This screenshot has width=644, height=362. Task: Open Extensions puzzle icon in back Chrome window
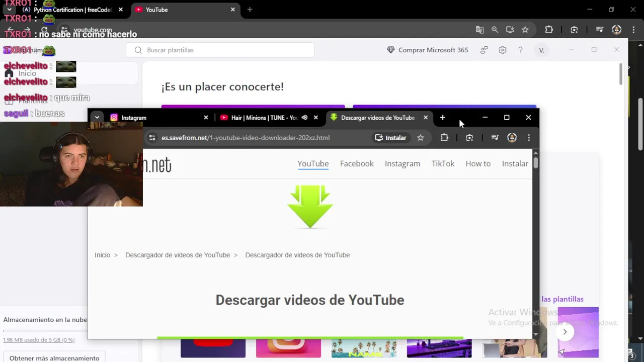coord(549,30)
